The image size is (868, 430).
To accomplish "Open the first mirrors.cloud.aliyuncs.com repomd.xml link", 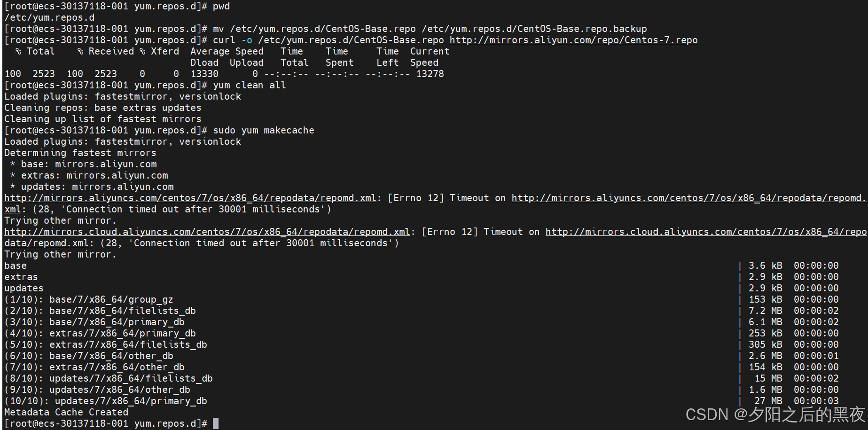I will click(207, 232).
